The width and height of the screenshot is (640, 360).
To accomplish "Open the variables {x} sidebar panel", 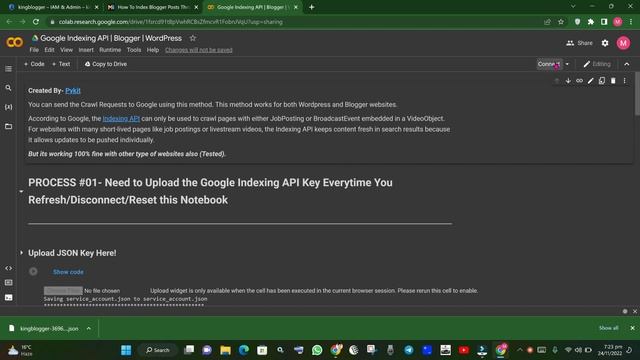I will tap(8, 107).
